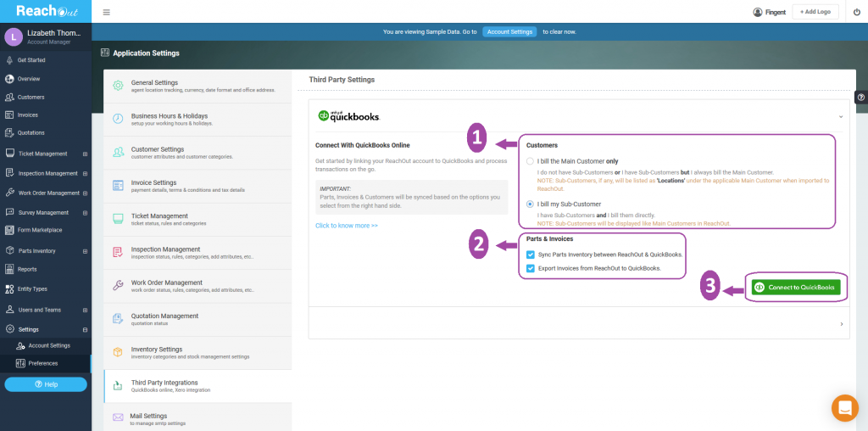868x431 pixels.
Task: Click the Entity Types icon
Action: 9,289
